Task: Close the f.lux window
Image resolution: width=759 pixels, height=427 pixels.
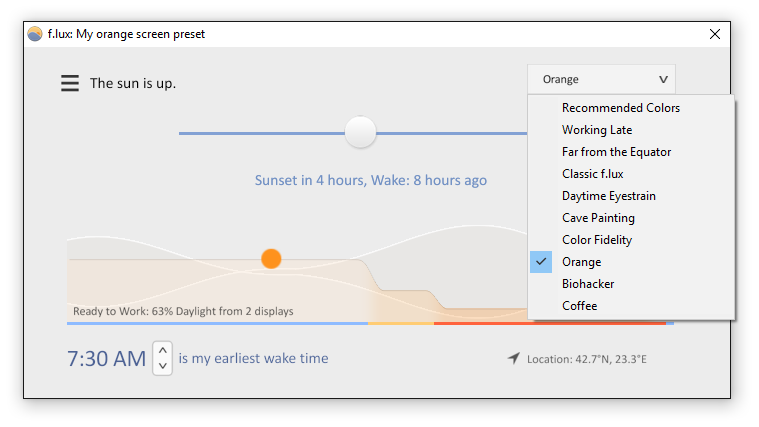Action: (x=715, y=34)
